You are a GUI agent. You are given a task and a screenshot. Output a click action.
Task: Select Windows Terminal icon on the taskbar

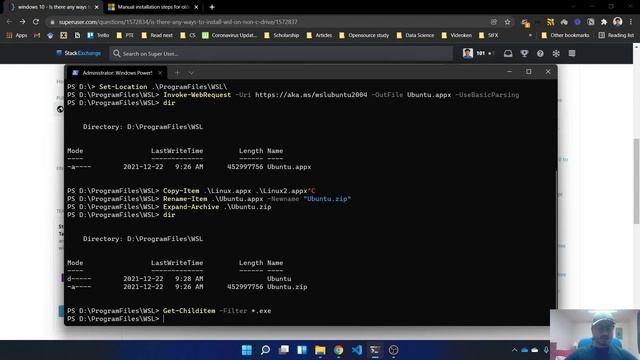pyautogui.click(x=375, y=350)
